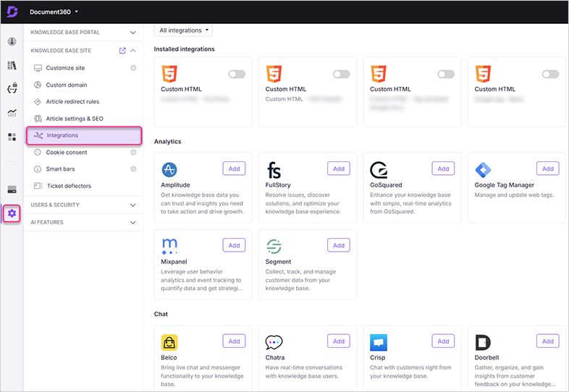This screenshot has width=569, height=392.
Task: Click the Google Tag Manager logo
Action: 483,169
